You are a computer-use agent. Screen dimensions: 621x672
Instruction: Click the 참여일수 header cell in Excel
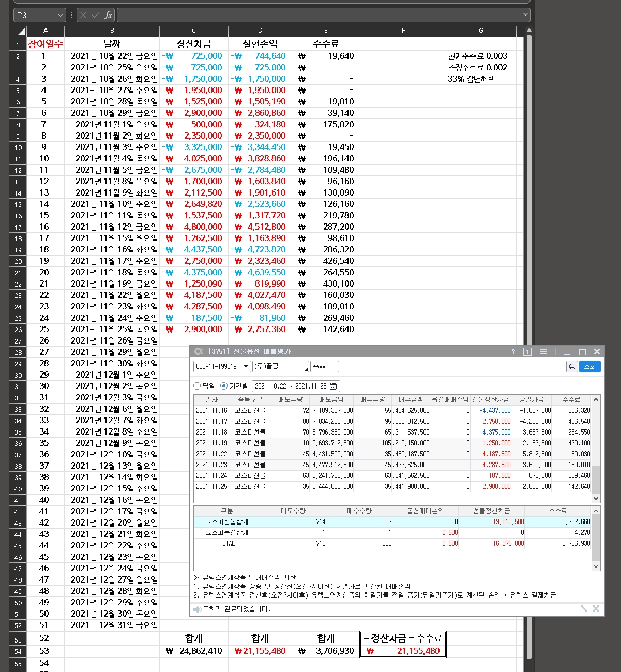coord(46,44)
